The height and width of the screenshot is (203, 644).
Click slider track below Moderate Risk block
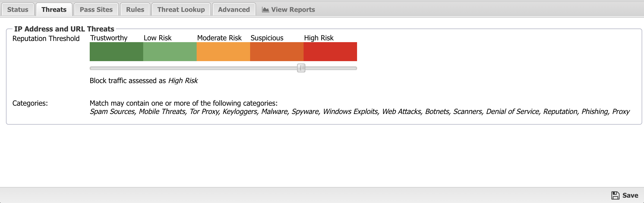pos(223,68)
